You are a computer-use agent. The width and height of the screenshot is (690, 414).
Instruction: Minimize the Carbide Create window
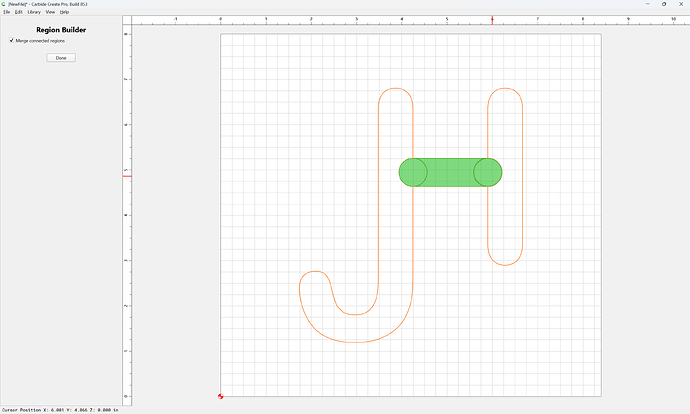point(647,4)
